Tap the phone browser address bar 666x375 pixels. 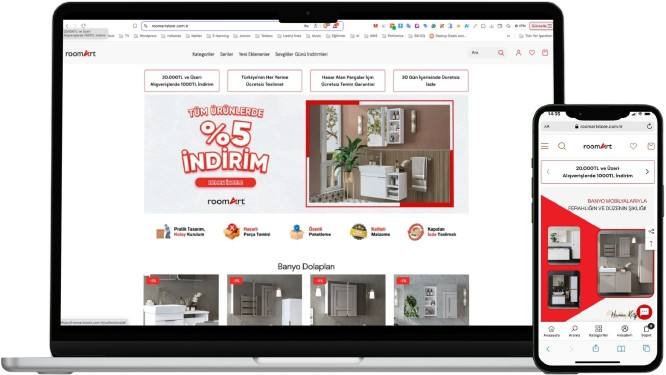pyautogui.click(x=598, y=127)
